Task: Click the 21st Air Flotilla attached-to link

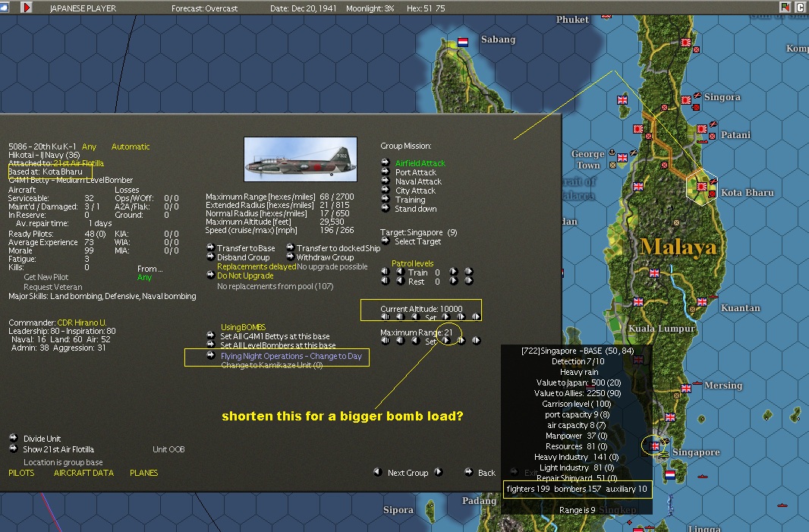Action: 78,163
